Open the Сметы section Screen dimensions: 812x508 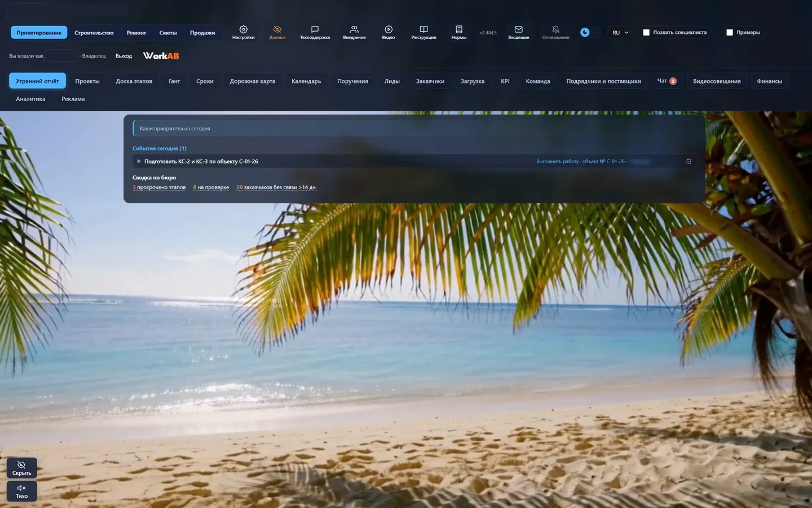coord(168,33)
